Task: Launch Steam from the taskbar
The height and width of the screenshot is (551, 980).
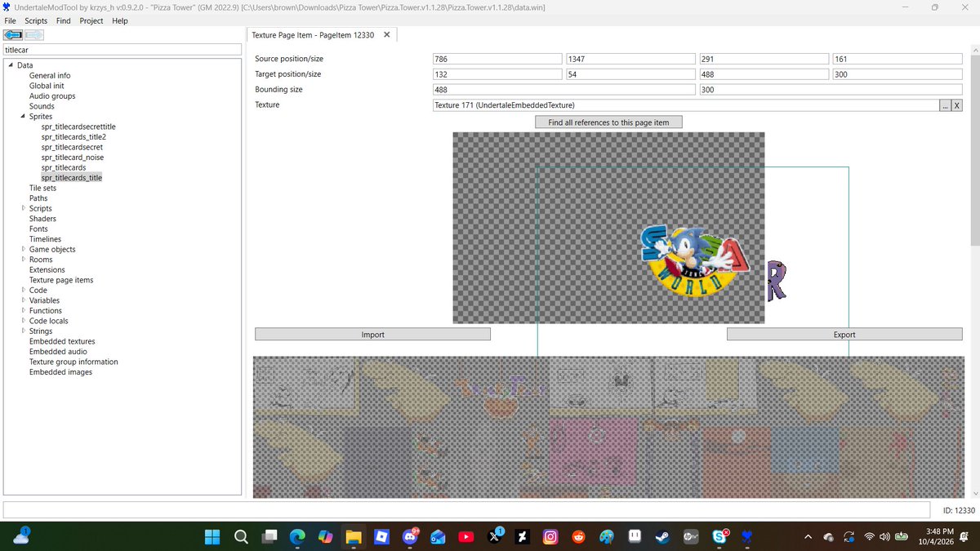Action: 663,536
